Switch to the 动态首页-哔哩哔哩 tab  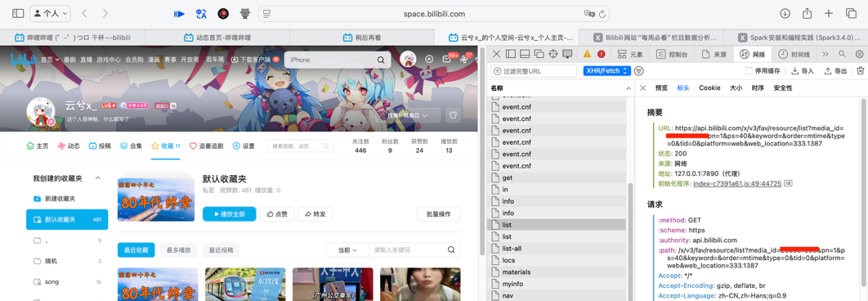click(x=217, y=38)
